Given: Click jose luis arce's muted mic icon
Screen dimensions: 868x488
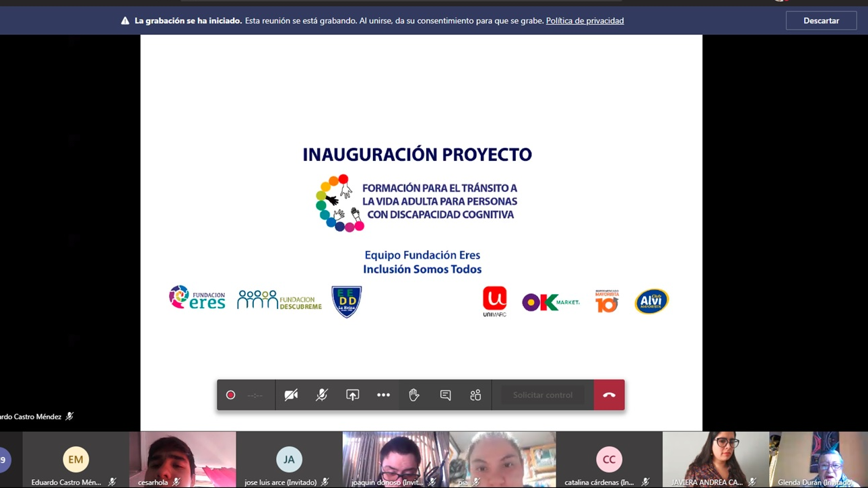Looking at the screenshot, I should coord(325,482).
